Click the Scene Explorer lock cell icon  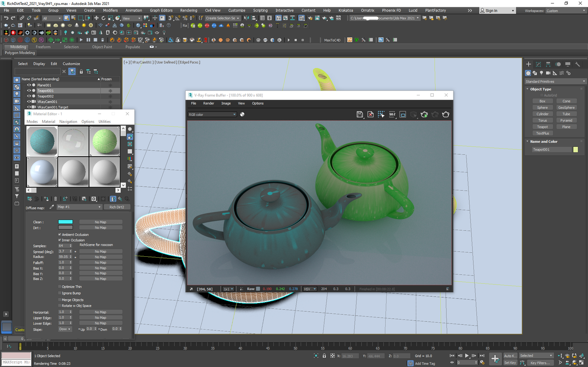pyautogui.click(x=81, y=72)
